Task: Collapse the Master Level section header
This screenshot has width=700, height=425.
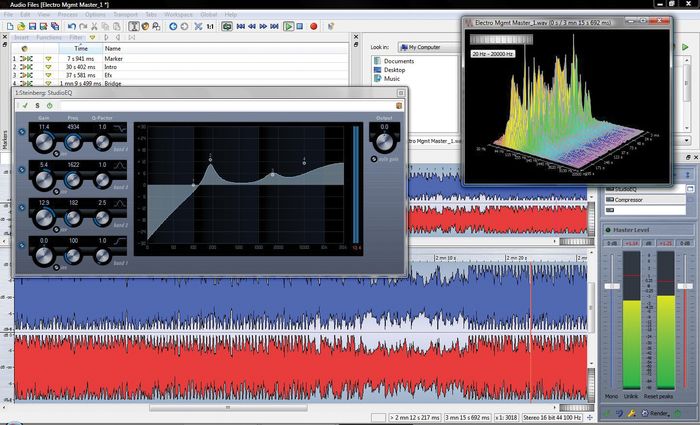Action: click(x=648, y=230)
